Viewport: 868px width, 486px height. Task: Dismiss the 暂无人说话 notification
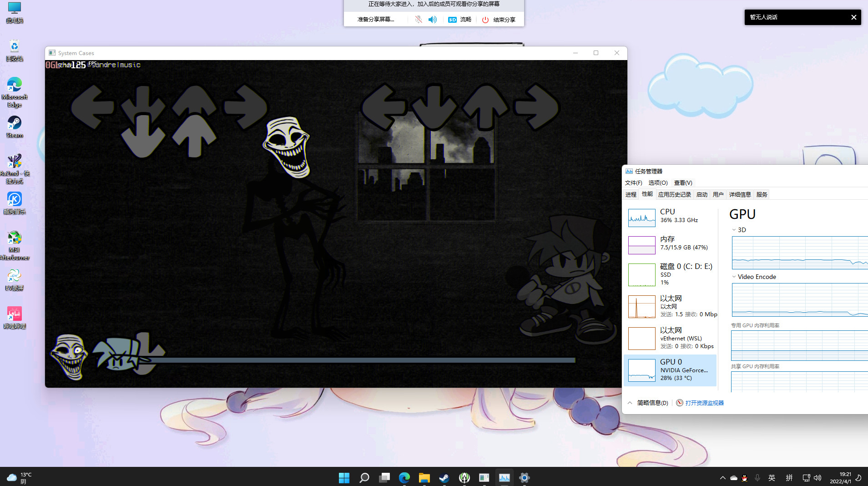click(853, 17)
